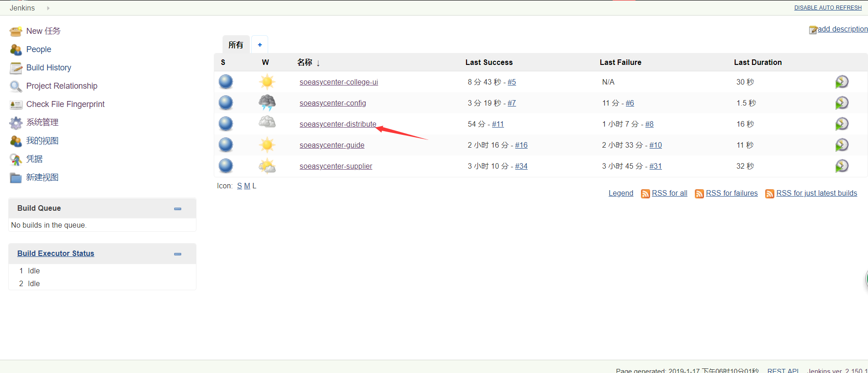Viewport: 868px width, 373px height.
Task: Add a new view with plus tab
Action: point(260,45)
